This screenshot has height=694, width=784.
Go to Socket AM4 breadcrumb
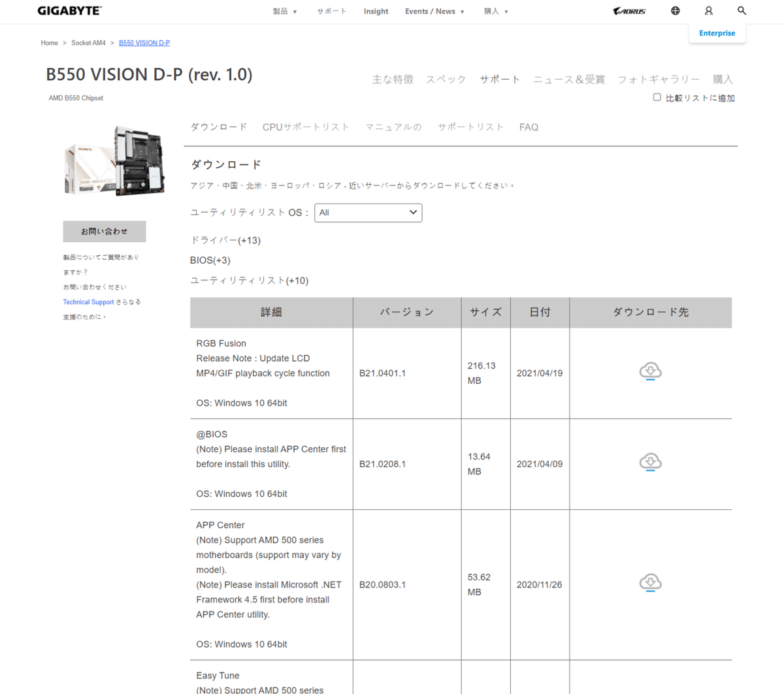(88, 42)
